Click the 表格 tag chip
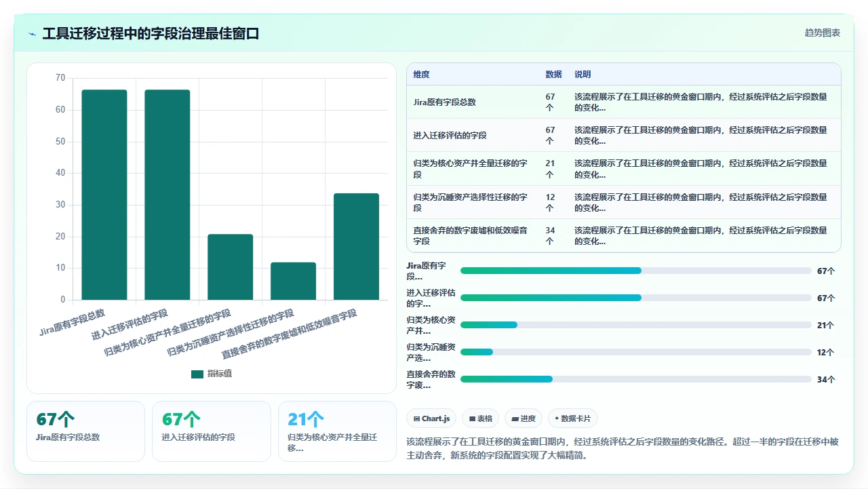The width and height of the screenshot is (868, 489). tap(481, 418)
